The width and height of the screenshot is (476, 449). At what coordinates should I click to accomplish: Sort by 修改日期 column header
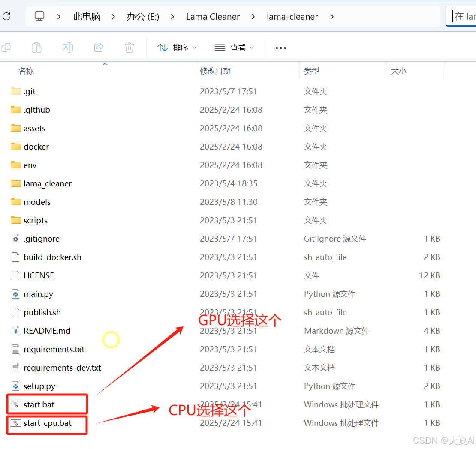[x=215, y=71]
